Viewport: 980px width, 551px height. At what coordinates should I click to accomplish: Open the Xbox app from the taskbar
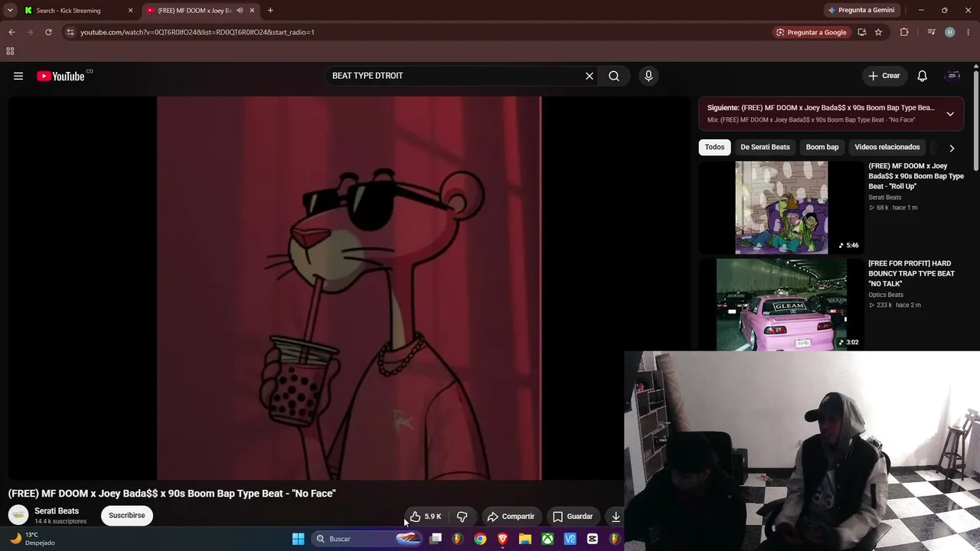[547, 539]
